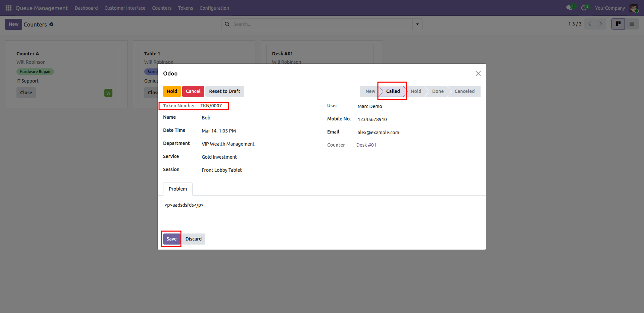Open the Desk #01 counter link
644x313 pixels.
366,145
